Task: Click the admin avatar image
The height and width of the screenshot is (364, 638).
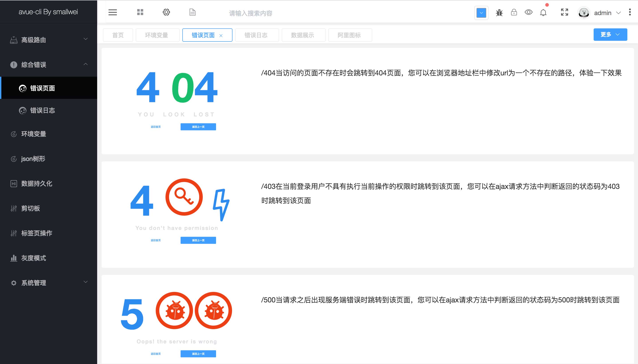Action: 584,13
